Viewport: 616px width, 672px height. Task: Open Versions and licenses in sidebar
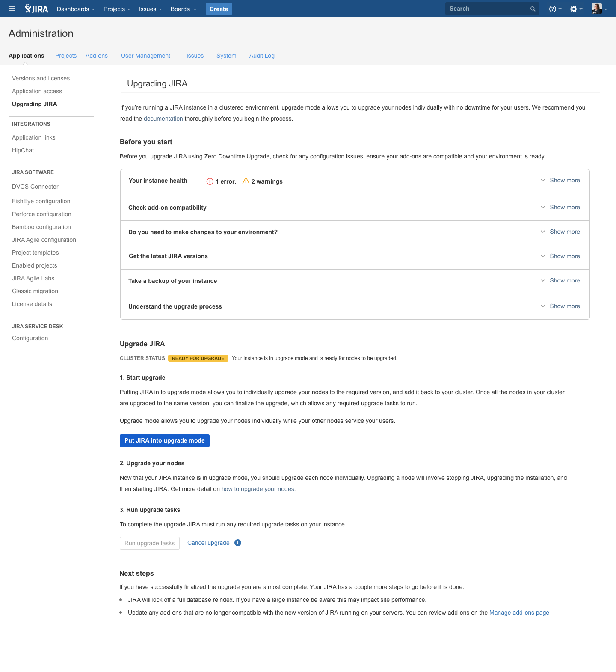tap(41, 79)
